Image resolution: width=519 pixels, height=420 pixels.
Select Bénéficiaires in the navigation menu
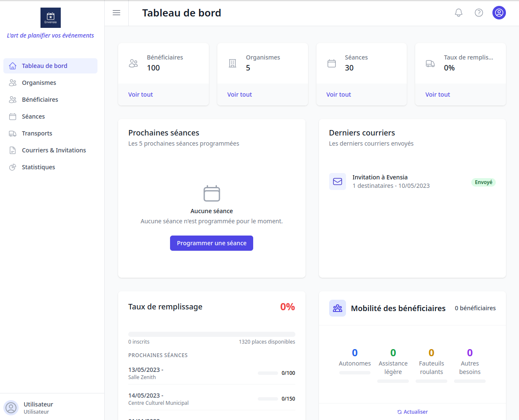coord(41,99)
